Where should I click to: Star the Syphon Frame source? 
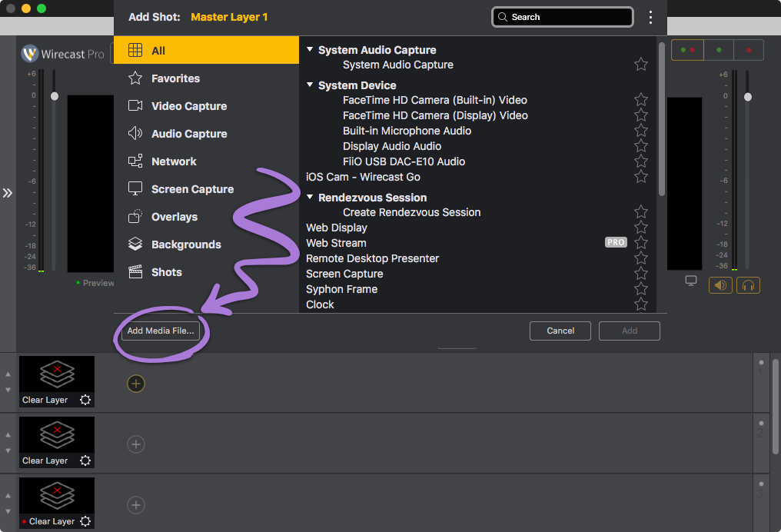(x=641, y=289)
